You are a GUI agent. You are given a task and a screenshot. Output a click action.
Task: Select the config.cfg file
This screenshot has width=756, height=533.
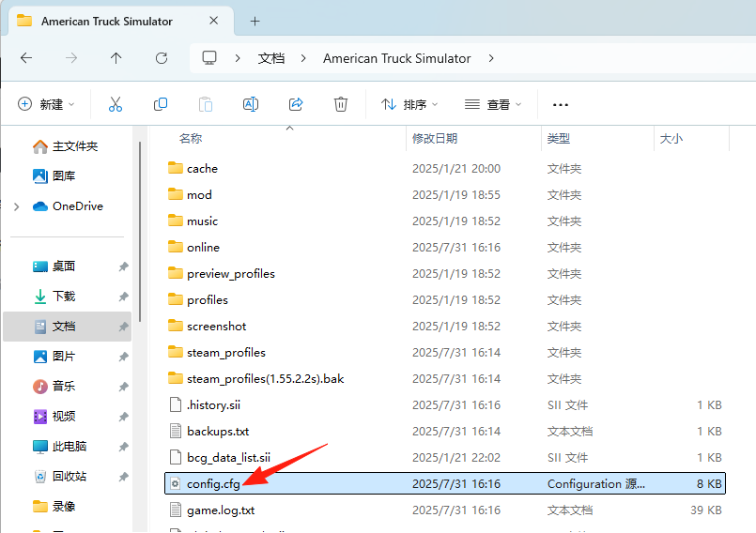[445, 483]
